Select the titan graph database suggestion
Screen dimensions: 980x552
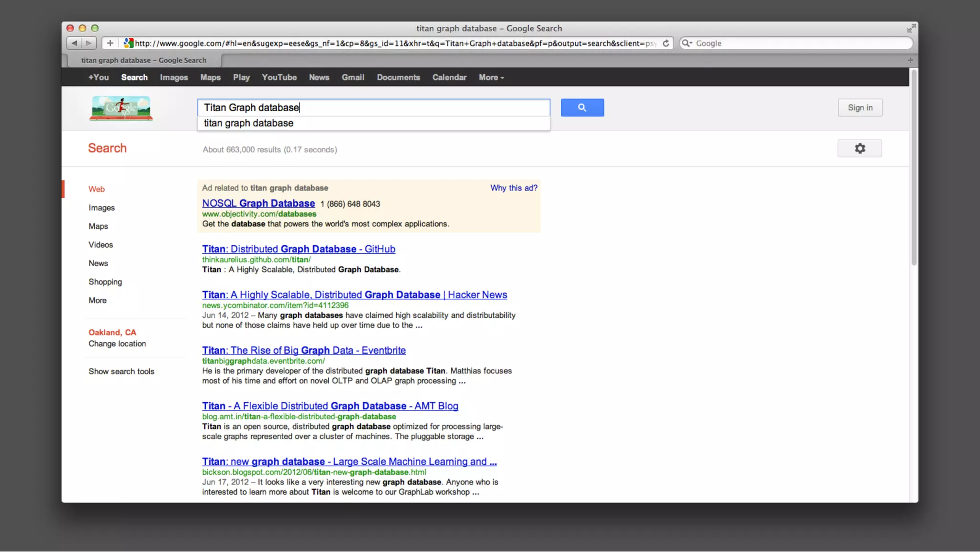[x=249, y=124]
